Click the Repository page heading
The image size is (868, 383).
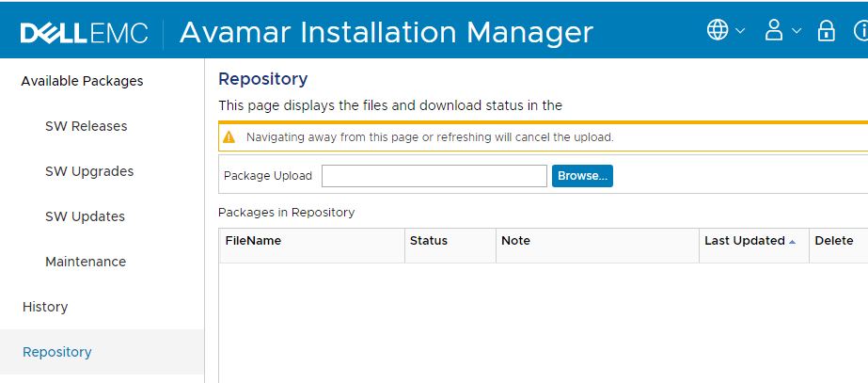[x=263, y=79]
